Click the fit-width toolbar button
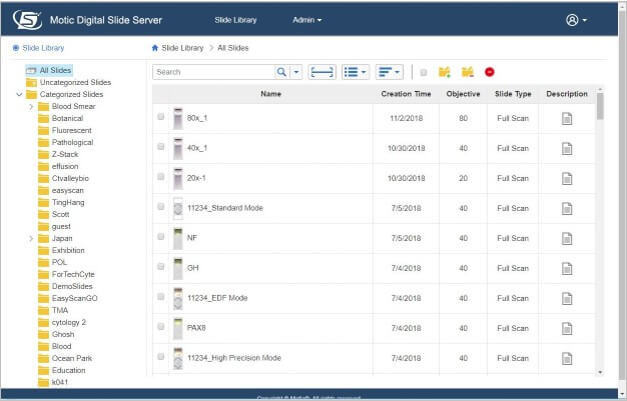 [322, 72]
